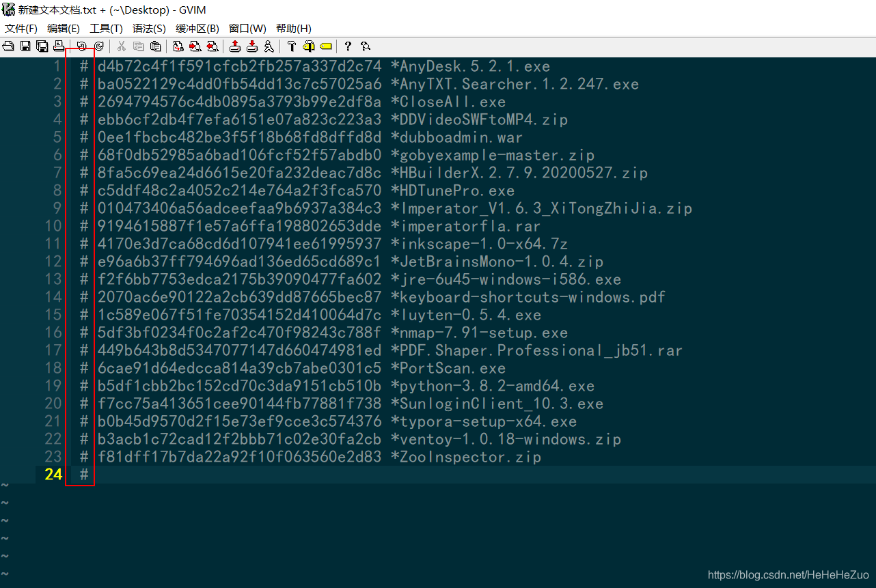Click the *typora-setup-x64.exe text
Viewport: 876px width, 588px height.
[484, 421]
